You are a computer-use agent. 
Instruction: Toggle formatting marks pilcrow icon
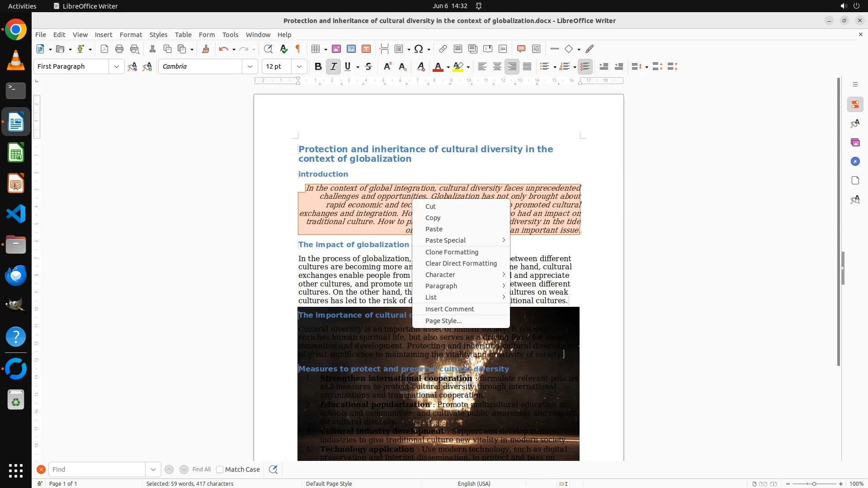coord(297,49)
